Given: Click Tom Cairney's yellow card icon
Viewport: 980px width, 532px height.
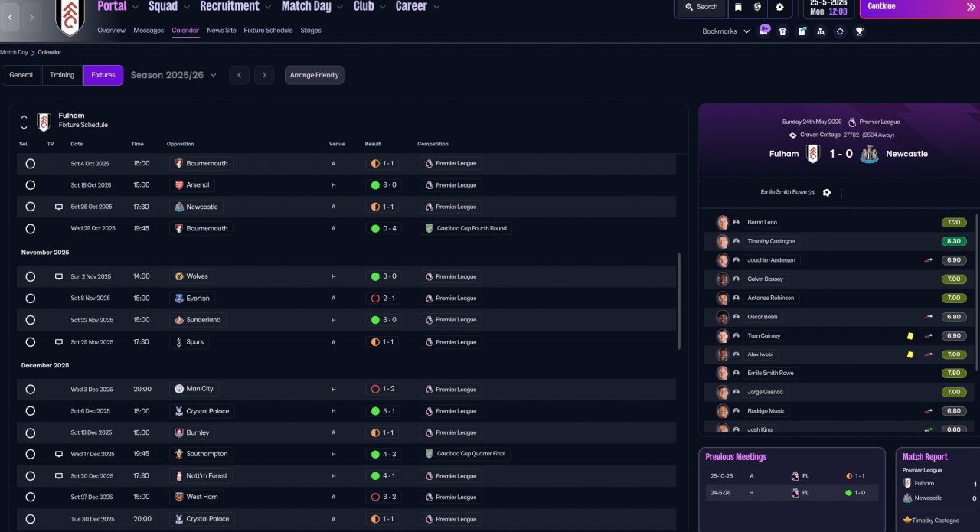Looking at the screenshot, I should click(910, 335).
